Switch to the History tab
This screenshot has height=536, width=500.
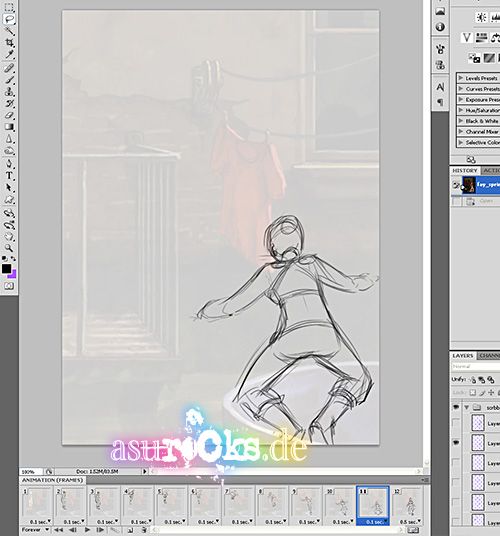464,170
